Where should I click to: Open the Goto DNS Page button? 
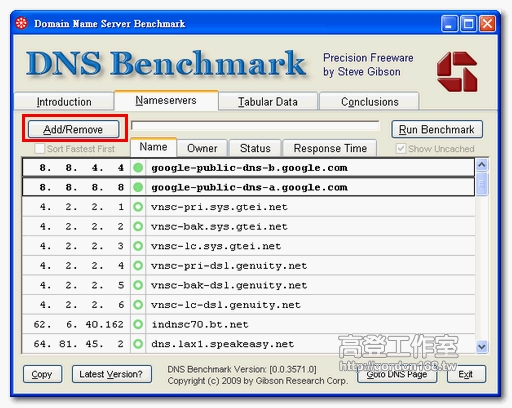tap(397, 375)
